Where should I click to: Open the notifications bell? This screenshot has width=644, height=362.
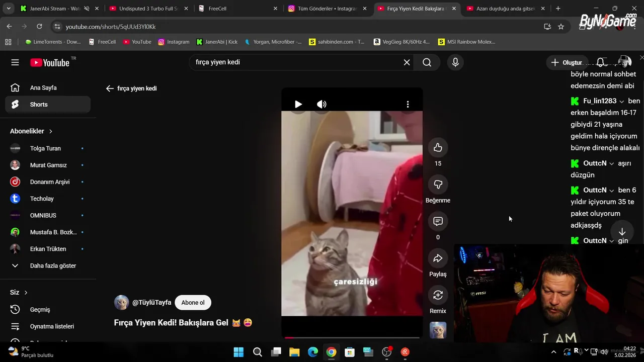600,62
